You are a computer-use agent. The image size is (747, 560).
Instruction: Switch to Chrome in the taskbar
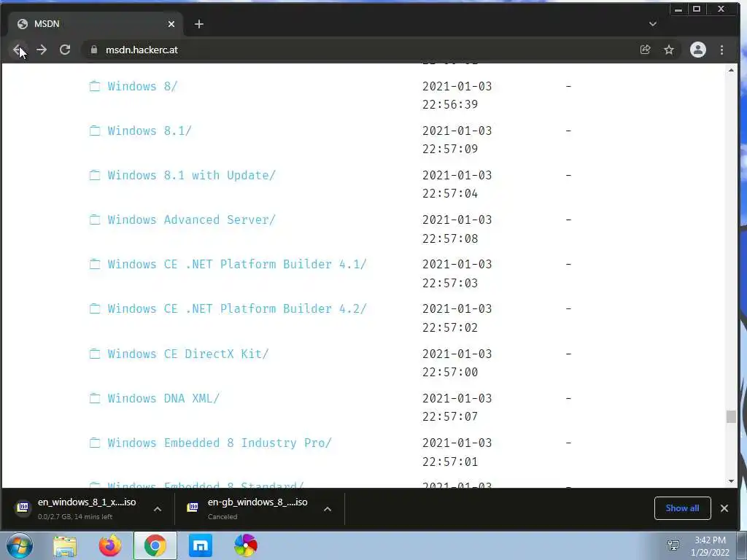click(155, 545)
